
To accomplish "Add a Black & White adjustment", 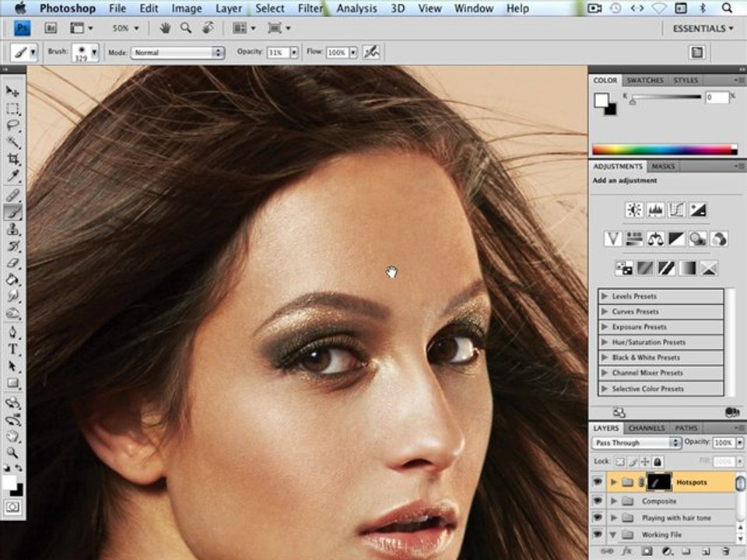I will click(x=676, y=239).
